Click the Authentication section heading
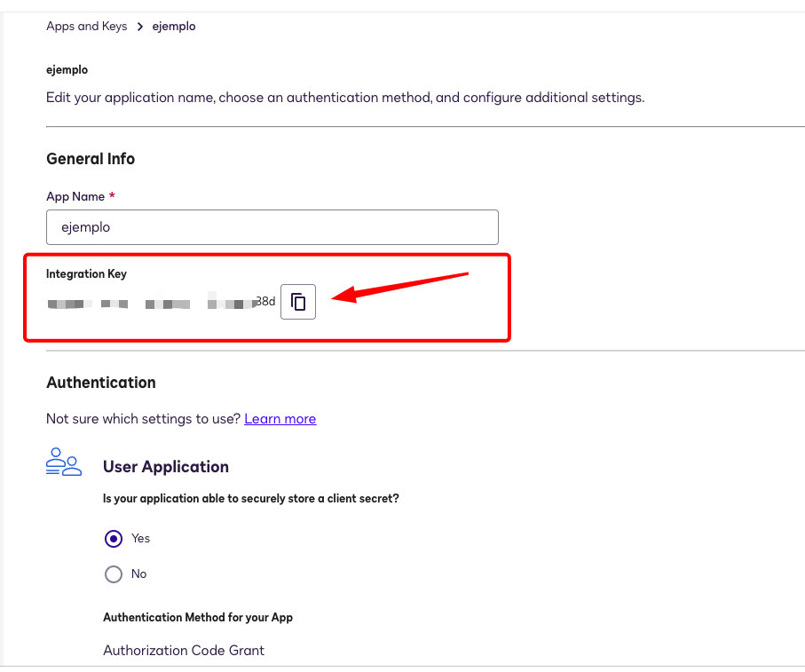 click(x=101, y=383)
